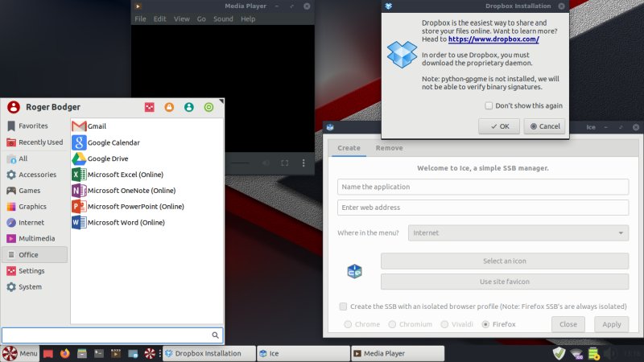The image size is (644, 362).
Task: Check the isolated browser profile option
Action: point(344,306)
